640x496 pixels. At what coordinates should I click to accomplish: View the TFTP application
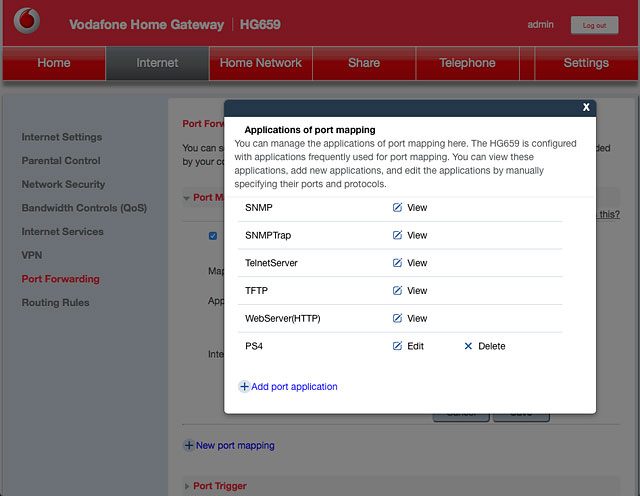click(x=417, y=291)
